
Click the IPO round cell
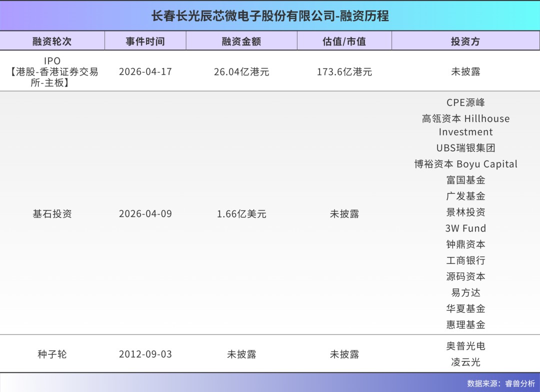coord(52,71)
